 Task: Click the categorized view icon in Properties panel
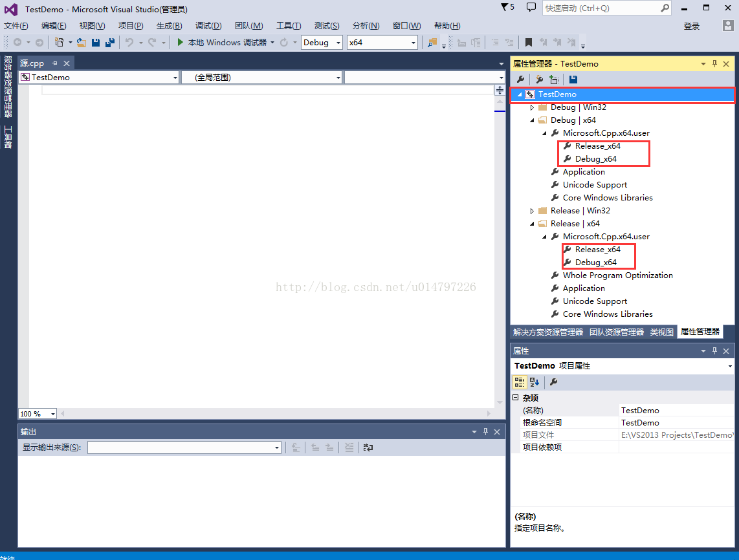point(520,382)
